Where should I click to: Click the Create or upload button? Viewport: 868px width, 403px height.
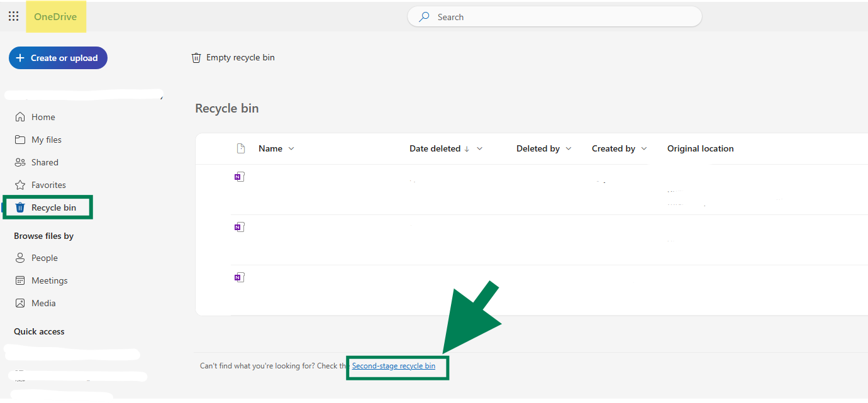point(58,58)
